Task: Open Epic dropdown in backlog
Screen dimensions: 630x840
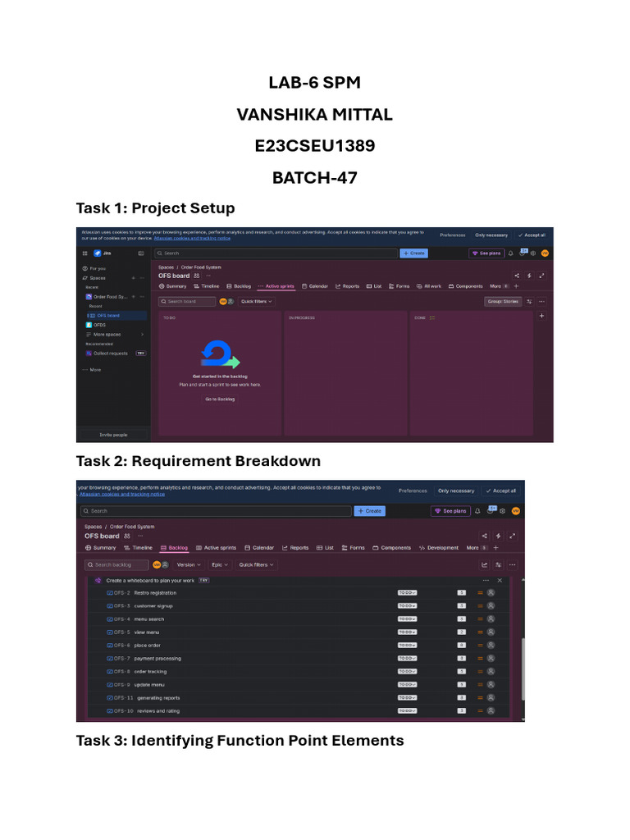Action: [x=220, y=564]
